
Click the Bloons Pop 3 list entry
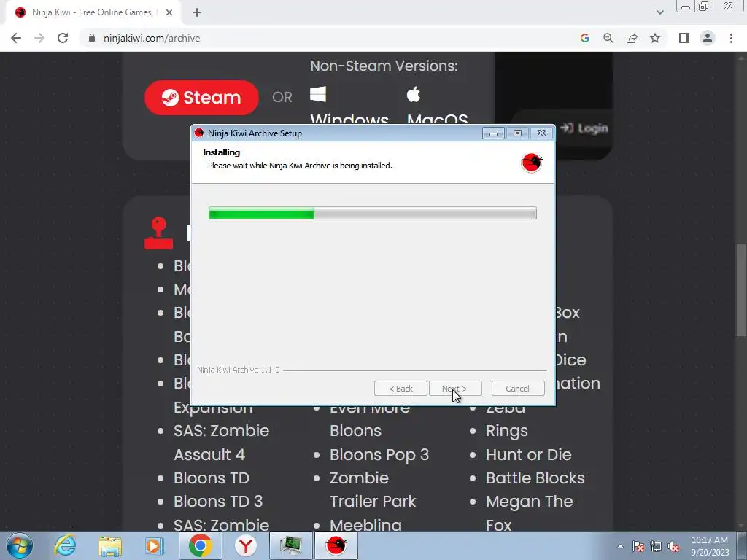[379, 455]
